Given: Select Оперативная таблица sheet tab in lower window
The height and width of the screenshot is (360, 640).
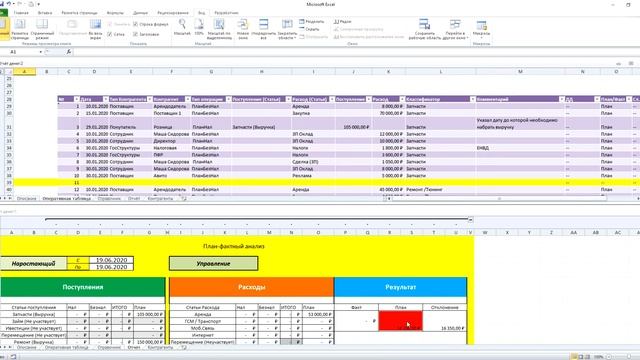Looking at the screenshot, I should pyautogui.click(x=67, y=348).
